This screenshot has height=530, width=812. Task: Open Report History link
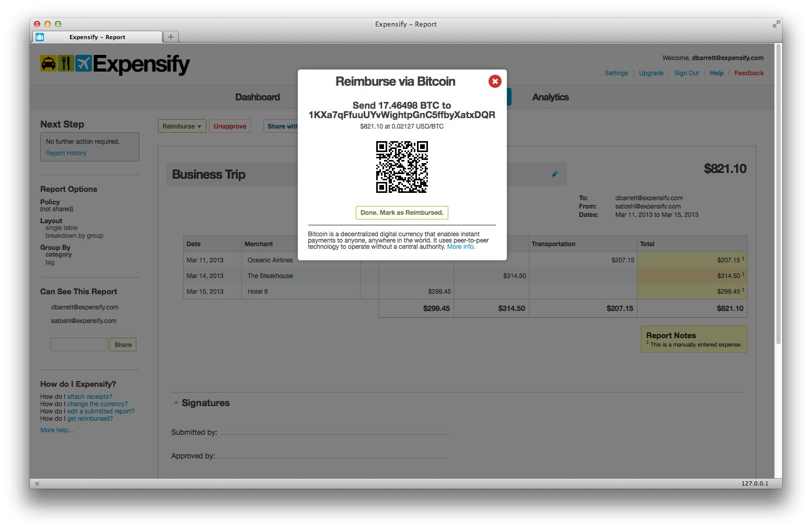(x=66, y=153)
